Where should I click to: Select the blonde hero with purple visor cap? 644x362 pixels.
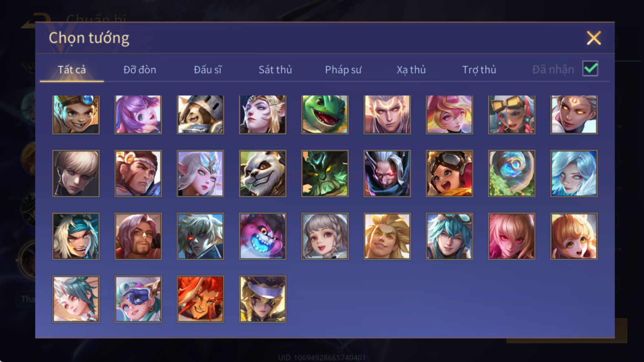point(262,299)
